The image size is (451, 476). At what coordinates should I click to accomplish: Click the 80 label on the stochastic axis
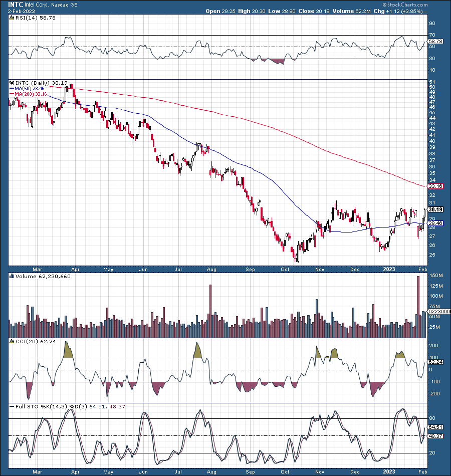click(432, 418)
